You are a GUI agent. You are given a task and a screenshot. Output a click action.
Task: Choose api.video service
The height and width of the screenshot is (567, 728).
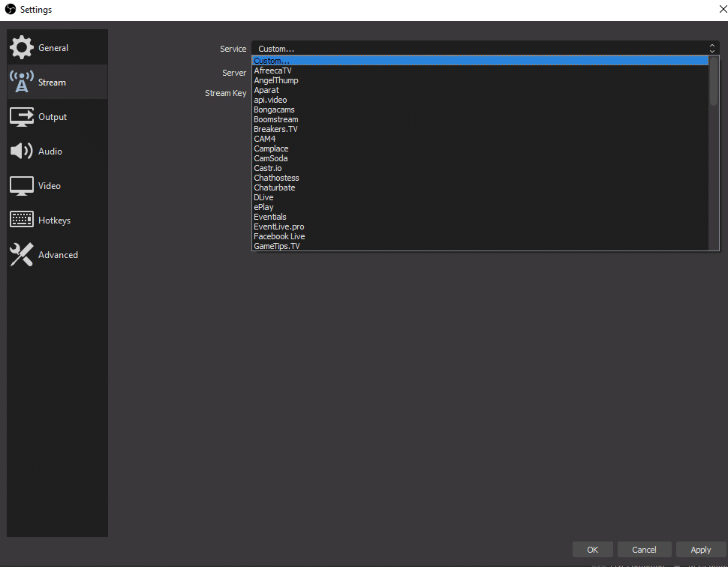[480, 100]
